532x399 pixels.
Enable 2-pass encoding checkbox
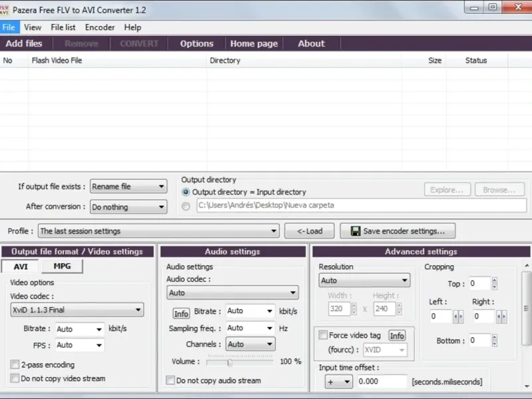click(x=15, y=364)
